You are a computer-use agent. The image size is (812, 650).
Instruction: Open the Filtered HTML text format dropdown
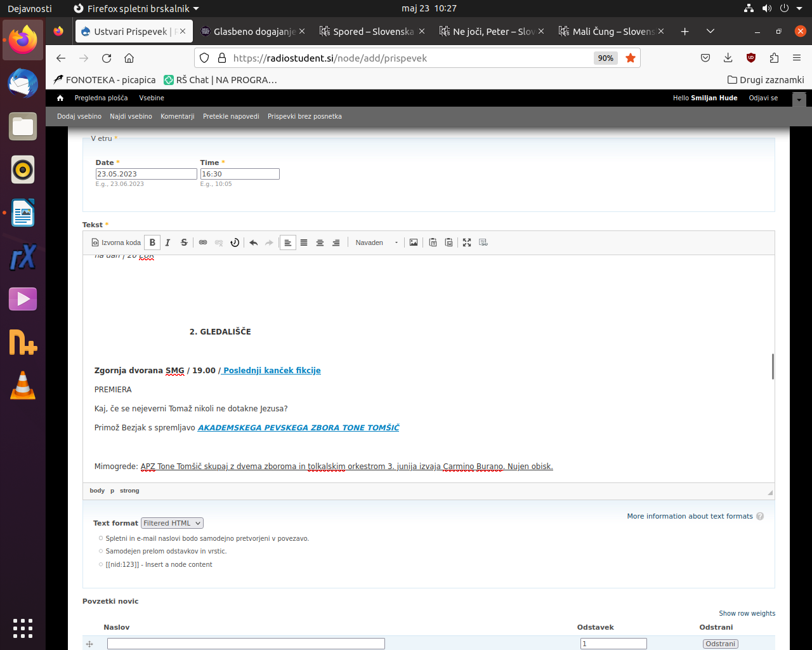172,523
